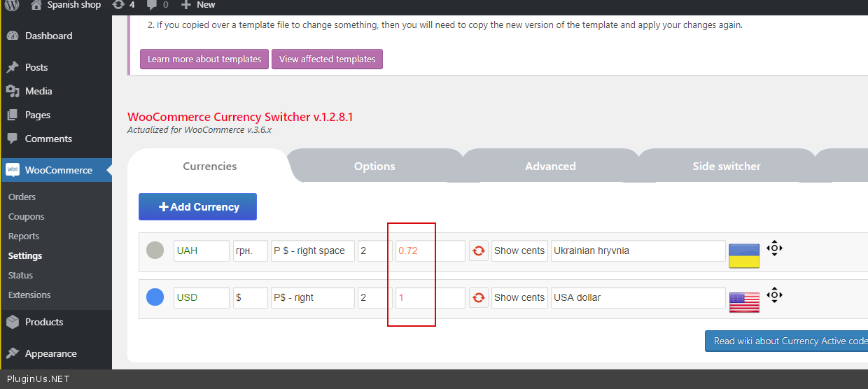Open UAH Show cents dropdown
868x389 pixels.
519,250
